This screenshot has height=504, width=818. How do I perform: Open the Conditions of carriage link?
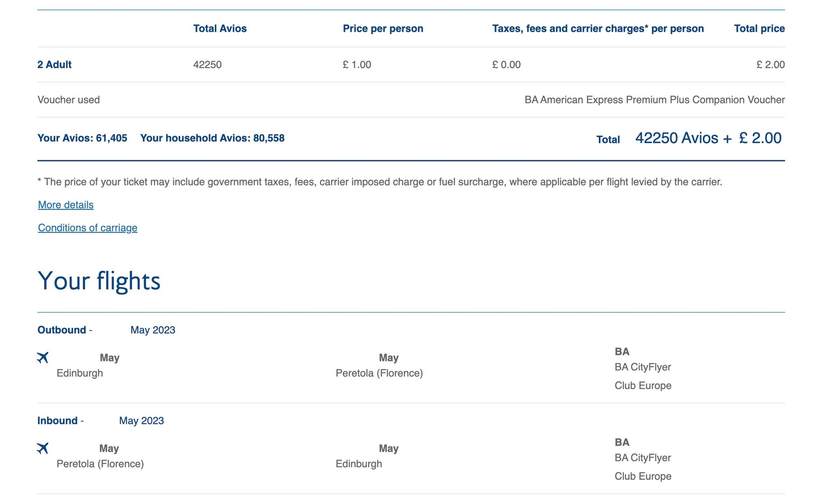point(88,228)
